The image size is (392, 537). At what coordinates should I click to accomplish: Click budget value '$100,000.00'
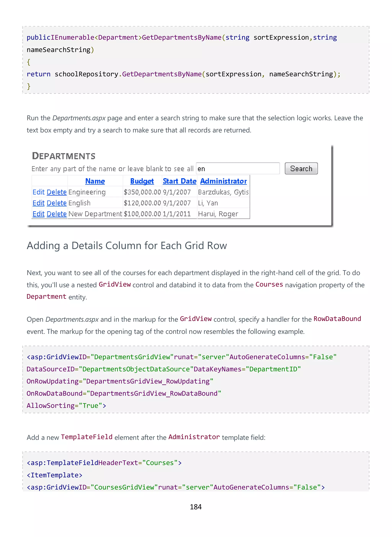click(x=142, y=214)
